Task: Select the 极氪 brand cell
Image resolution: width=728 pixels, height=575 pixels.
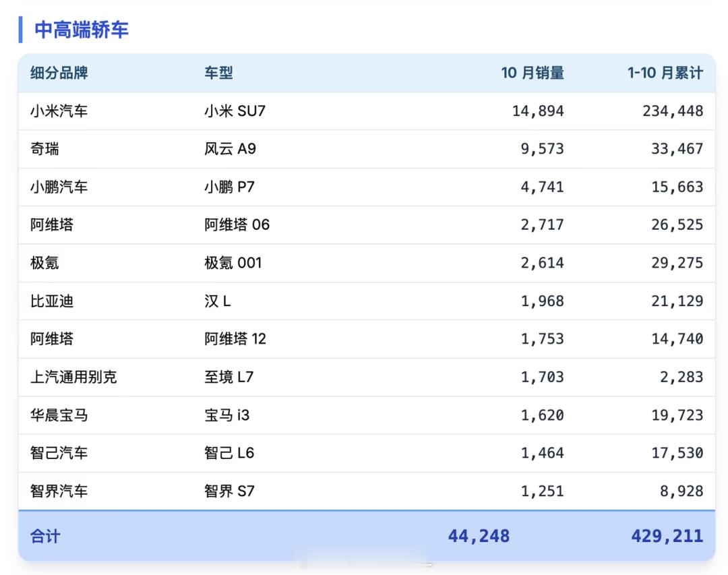Action: tap(44, 263)
